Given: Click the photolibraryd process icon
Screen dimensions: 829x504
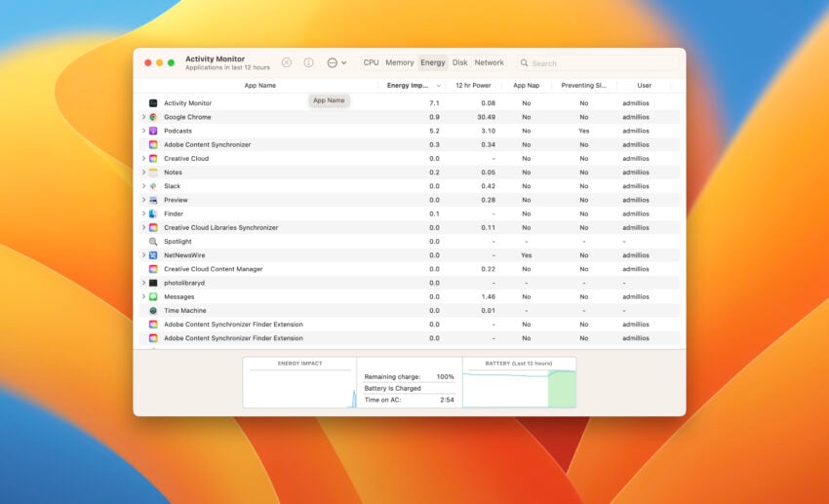Looking at the screenshot, I should coord(153,283).
